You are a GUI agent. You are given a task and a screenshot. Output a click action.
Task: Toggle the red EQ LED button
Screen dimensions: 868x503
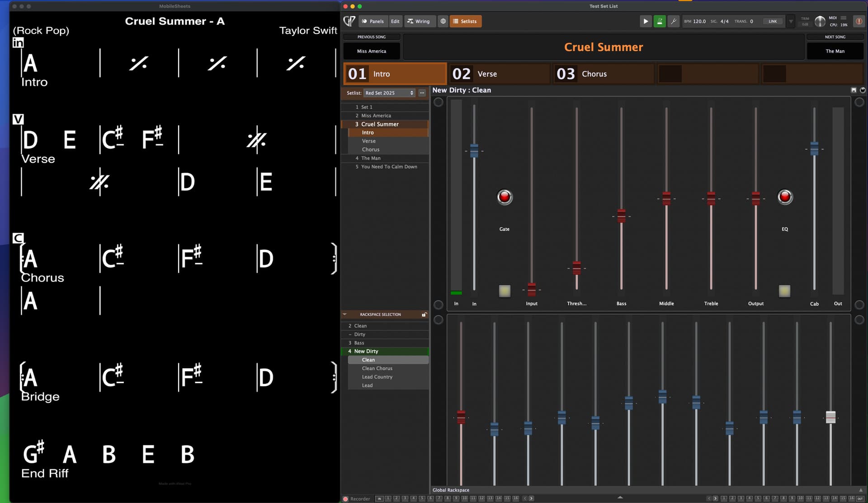pos(785,197)
